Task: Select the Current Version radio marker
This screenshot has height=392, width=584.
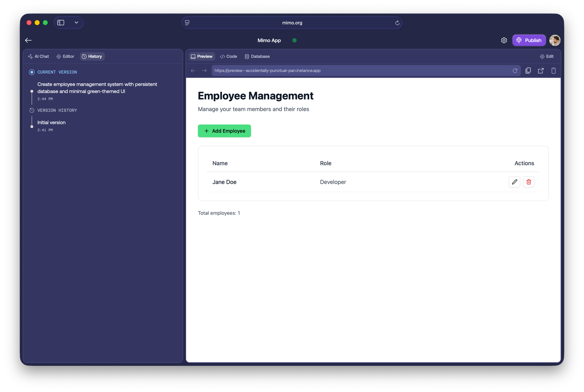Action: 32,72
